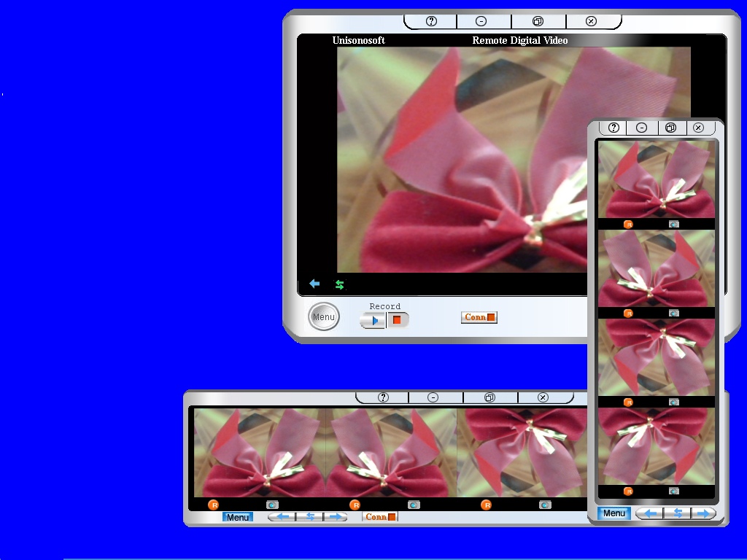Click the green swap arrows under main video
This screenshot has width=747, height=560.
click(x=339, y=284)
